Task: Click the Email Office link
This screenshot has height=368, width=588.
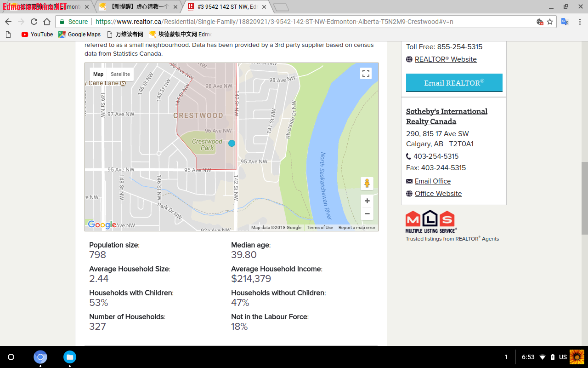Action: pos(432,181)
